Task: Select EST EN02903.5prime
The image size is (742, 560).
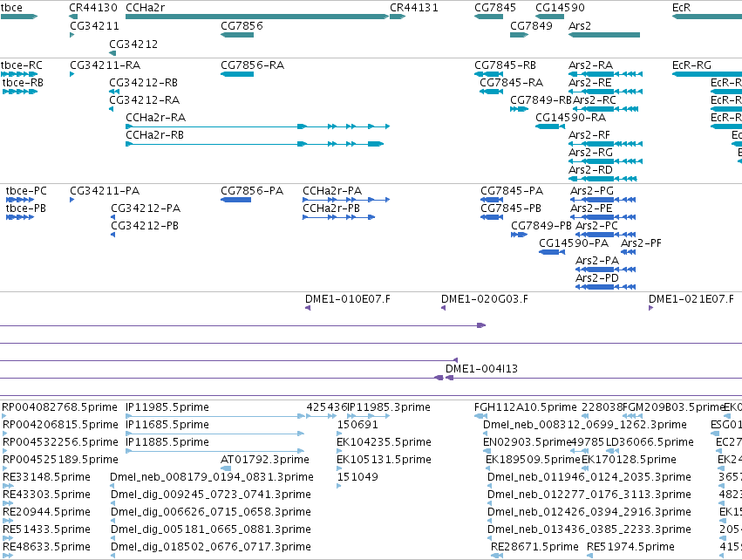Action: tap(528, 442)
